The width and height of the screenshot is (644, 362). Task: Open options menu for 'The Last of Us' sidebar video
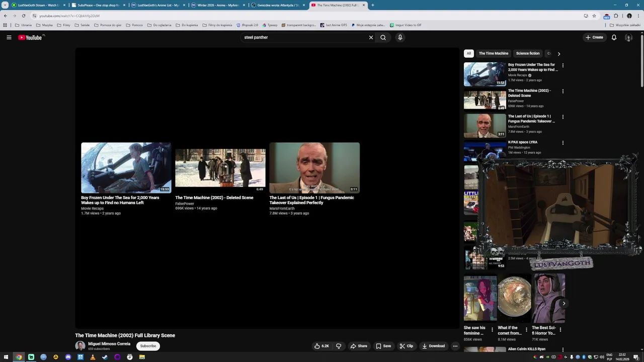[562, 117]
